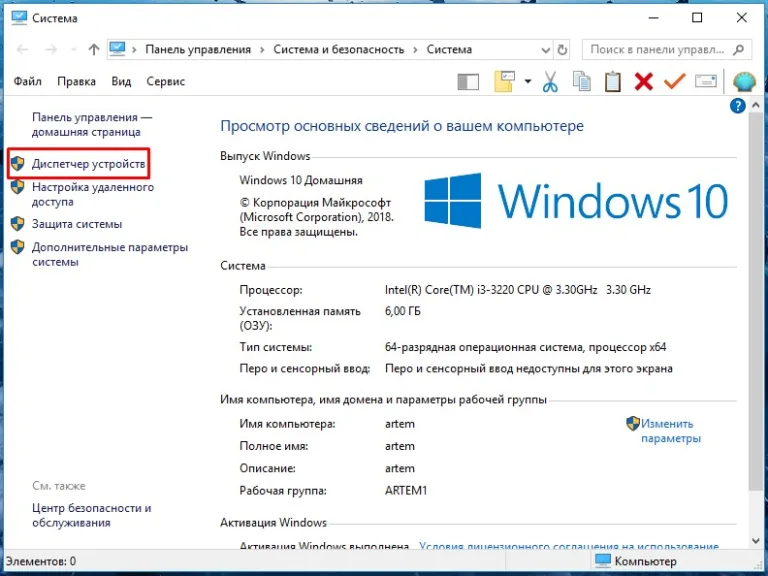Click scrollbar down arrow
This screenshot has width=768, height=576.
(755, 541)
